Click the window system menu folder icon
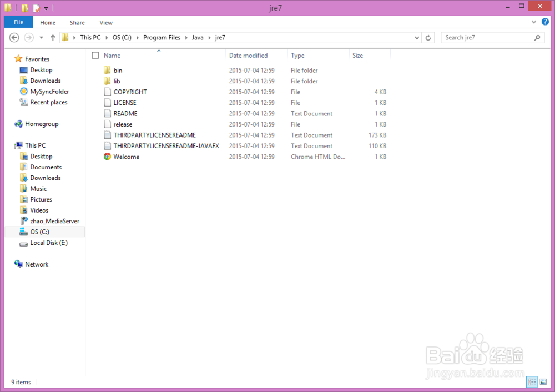The width and height of the screenshot is (555, 392). point(8,7)
